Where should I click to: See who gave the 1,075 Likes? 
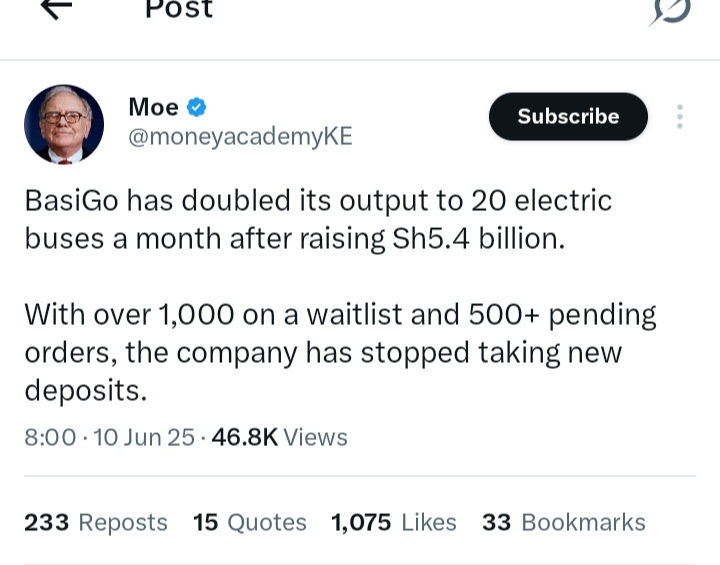point(394,522)
